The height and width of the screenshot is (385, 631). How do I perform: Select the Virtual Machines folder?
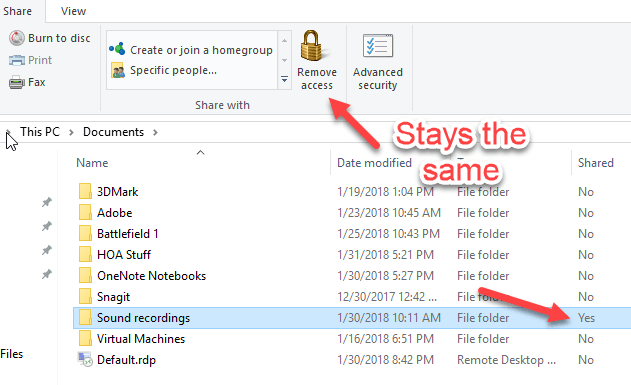pyautogui.click(x=140, y=339)
